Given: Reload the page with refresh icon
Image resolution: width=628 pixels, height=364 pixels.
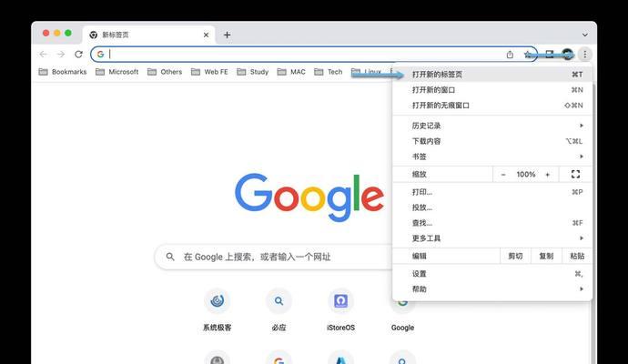Looking at the screenshot, I should [78, 54].
